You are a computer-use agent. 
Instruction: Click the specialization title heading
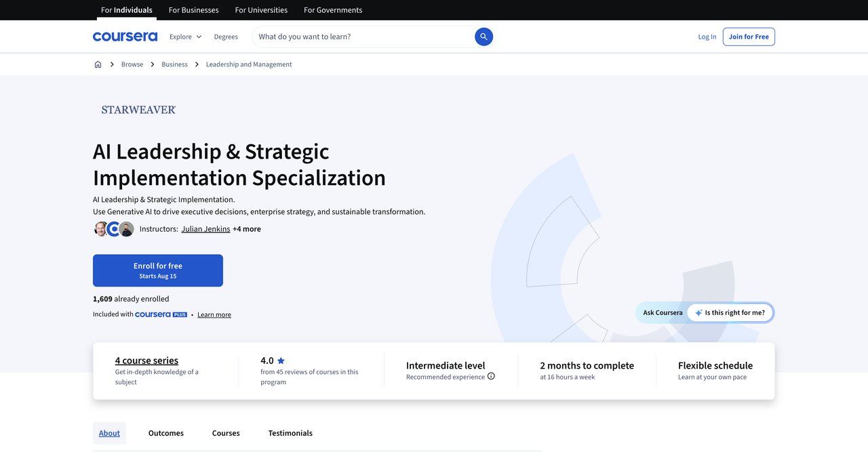coord(239,164)
